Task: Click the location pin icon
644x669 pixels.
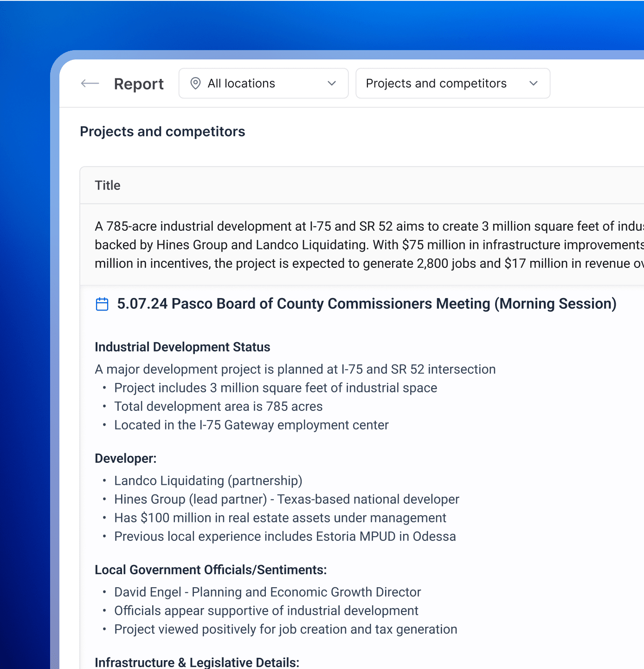Action: click(x=196, y=84)
